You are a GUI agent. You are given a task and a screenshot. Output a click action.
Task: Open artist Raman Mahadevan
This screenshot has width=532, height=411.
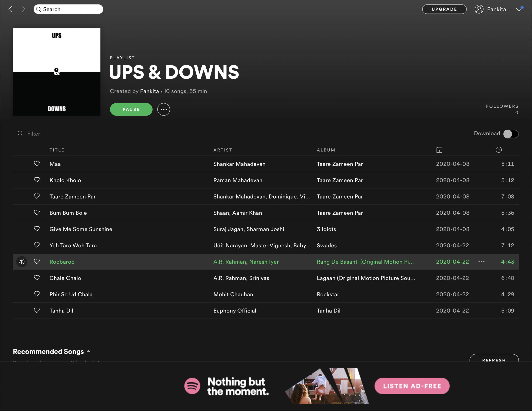(x=238, y=180)
